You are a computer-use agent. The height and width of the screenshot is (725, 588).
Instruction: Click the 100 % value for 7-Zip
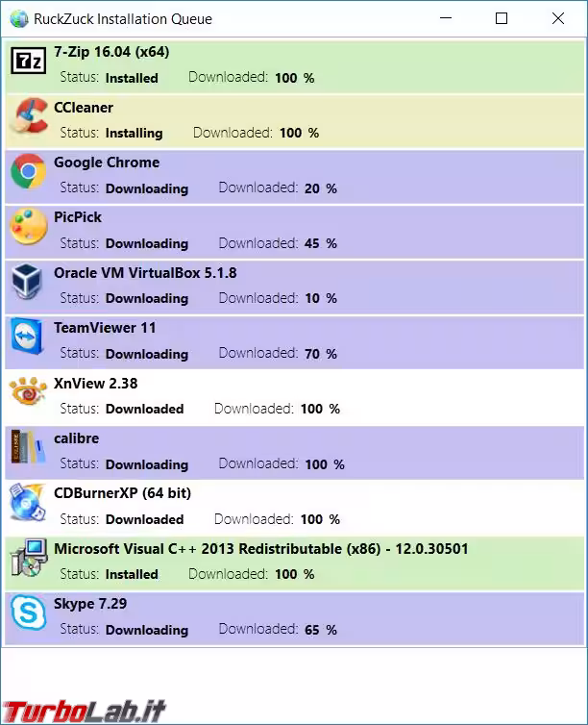click(295, 78)
